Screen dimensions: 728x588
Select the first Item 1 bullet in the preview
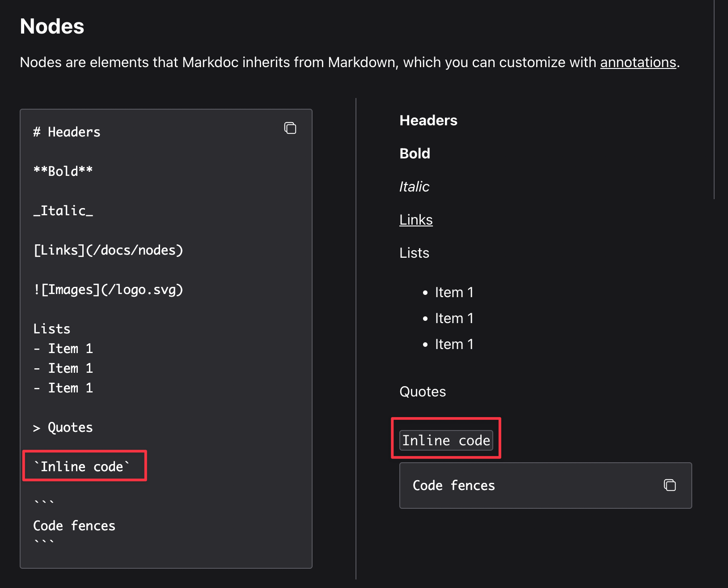(454, 292)
